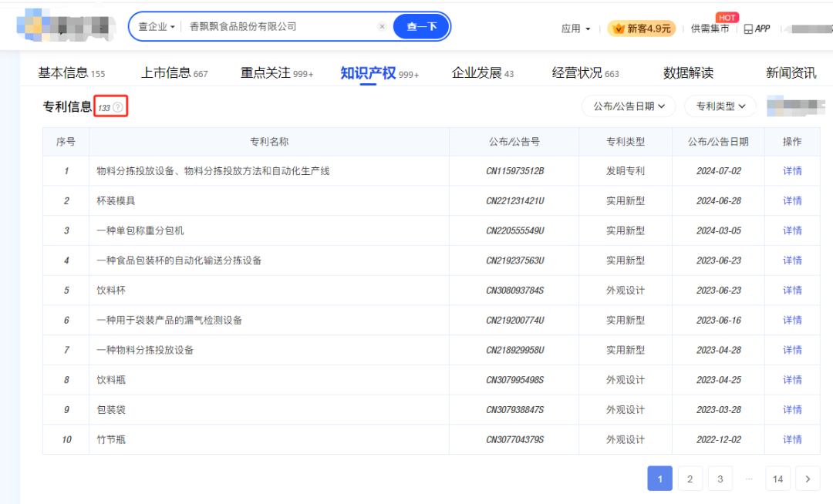The image size is (833, 504).
Task: Switch to the 经营状况 tab
Action: [585, 73]
